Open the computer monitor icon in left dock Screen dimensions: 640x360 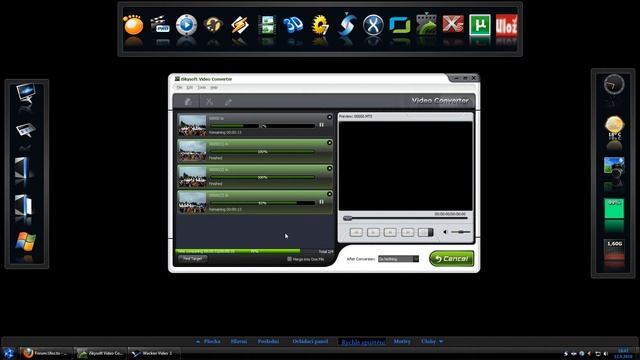point(26,93)
